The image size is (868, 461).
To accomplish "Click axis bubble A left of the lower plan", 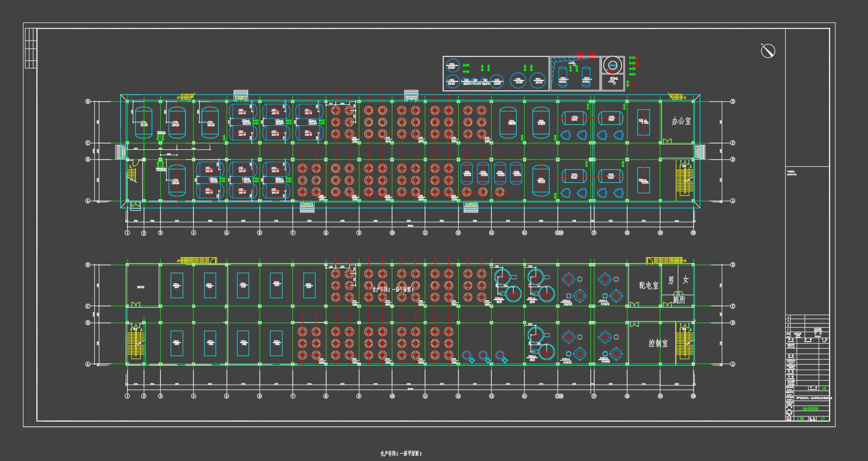I will click(88, 364).
